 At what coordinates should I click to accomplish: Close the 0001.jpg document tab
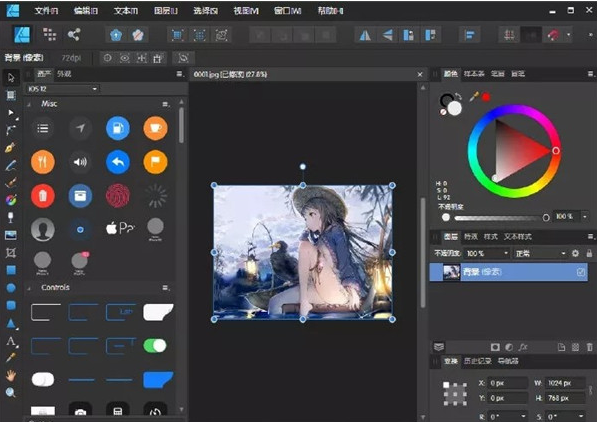pyautogui.click(x=420, y=74)
